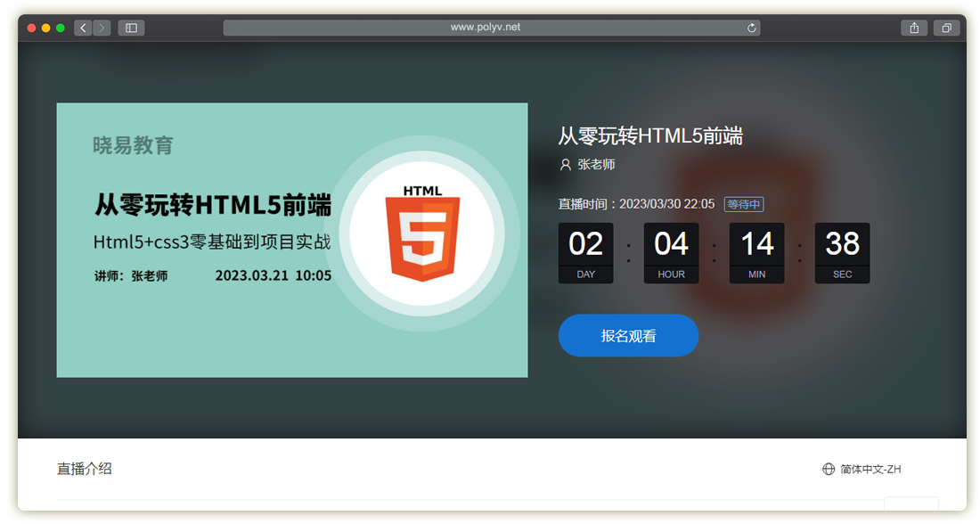Show all tabs overview icon
This screenshot has height=524, width=980.
[946, 28]
